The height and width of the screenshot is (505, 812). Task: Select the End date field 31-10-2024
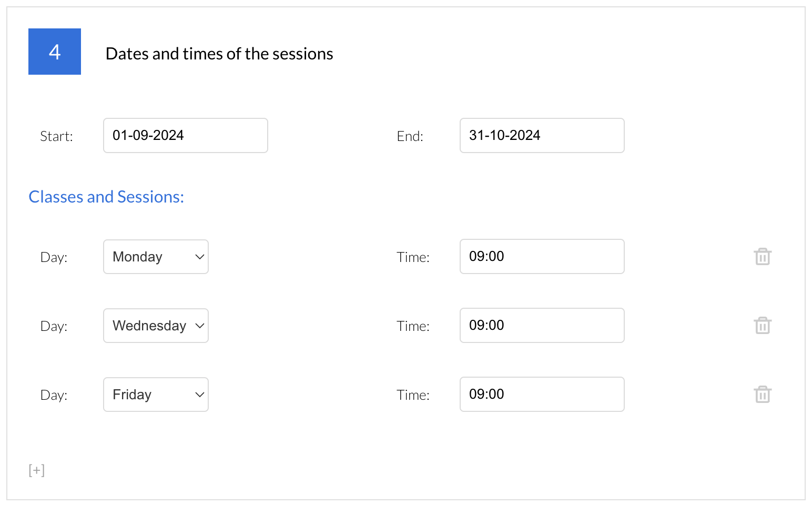coord(542,136)
